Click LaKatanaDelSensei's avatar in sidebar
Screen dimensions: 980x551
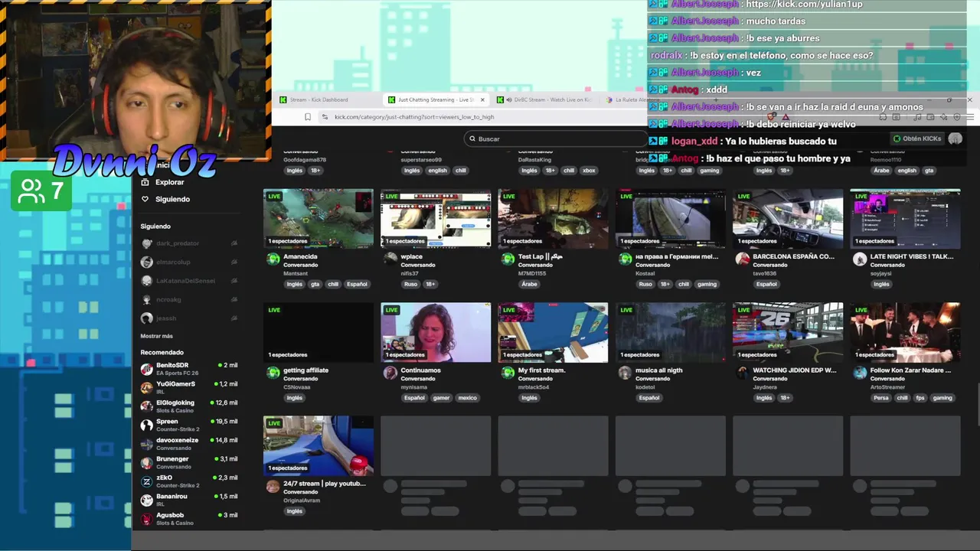147,281
